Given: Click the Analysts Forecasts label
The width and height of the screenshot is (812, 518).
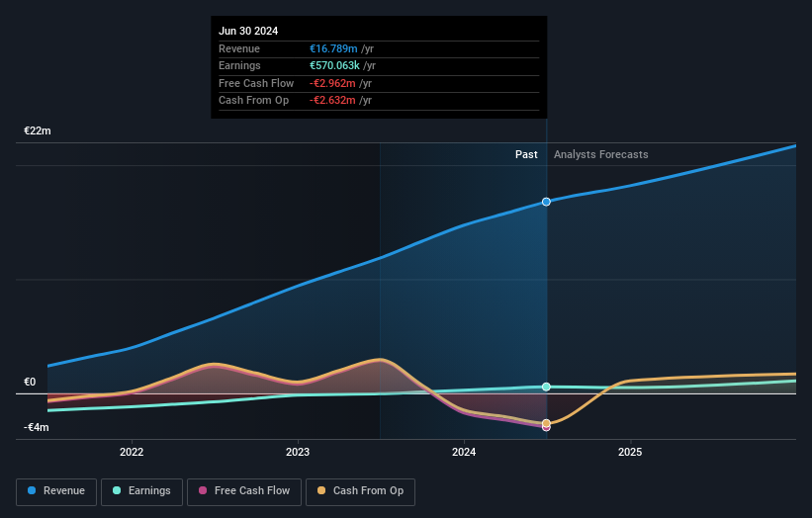Looking at the screenshot, I should pyautogui.click(x=600, y=154).
